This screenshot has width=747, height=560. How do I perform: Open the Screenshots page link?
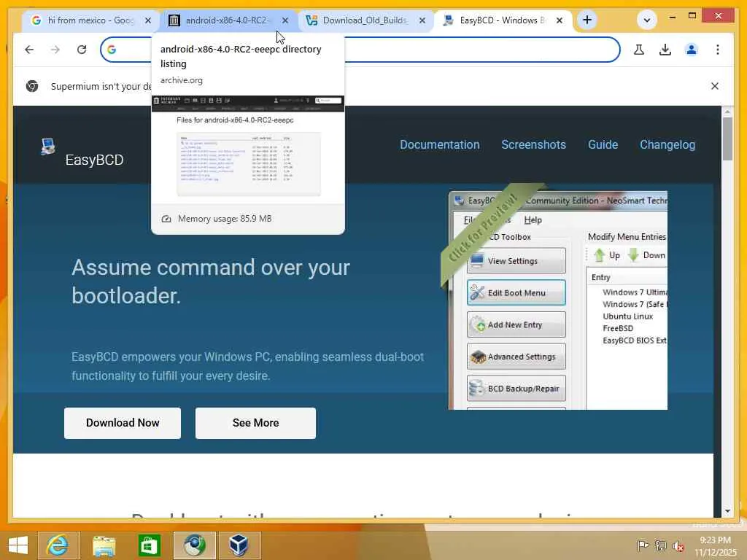coord(533,145)
